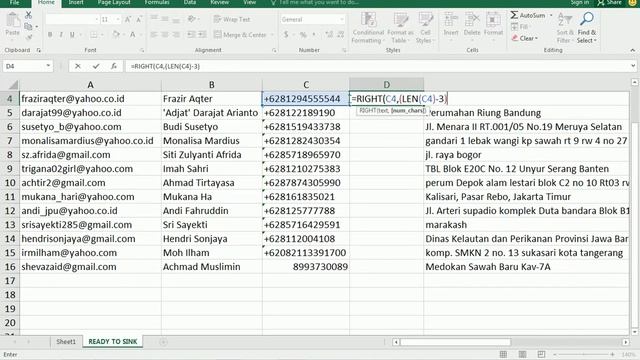Screen dimensions: 640x360
Task: Center text horizontally icon
Action: click(x=165, y=35)
